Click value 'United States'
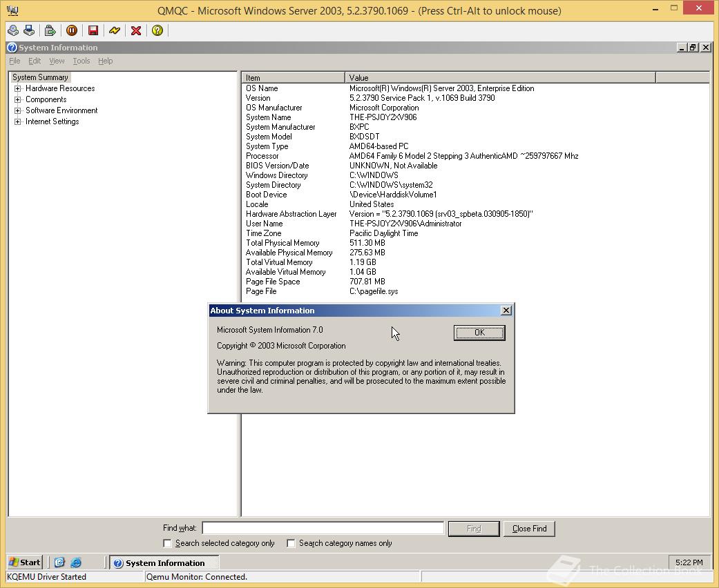This screenshot has width=719, height=588. [372, 204]
